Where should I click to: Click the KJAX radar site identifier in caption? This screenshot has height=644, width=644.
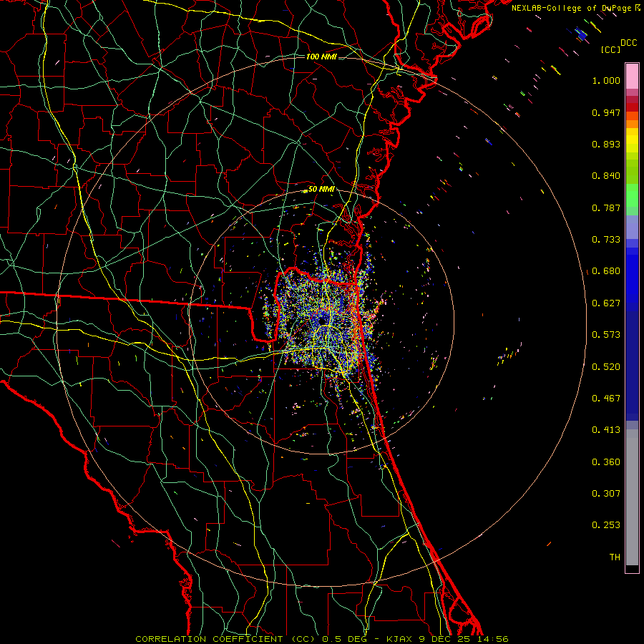click(x=399, y=639)
